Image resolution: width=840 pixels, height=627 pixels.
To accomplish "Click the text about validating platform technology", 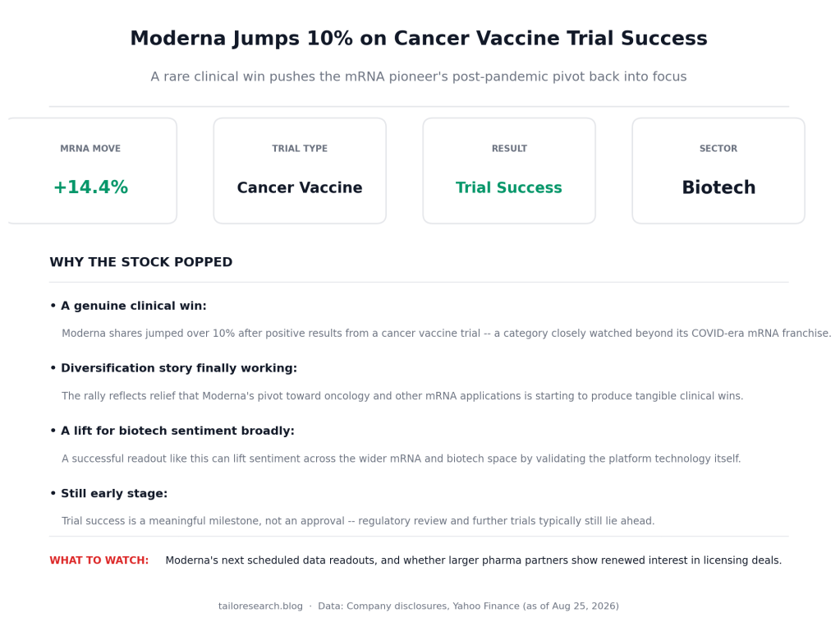I will click(402, 459).
